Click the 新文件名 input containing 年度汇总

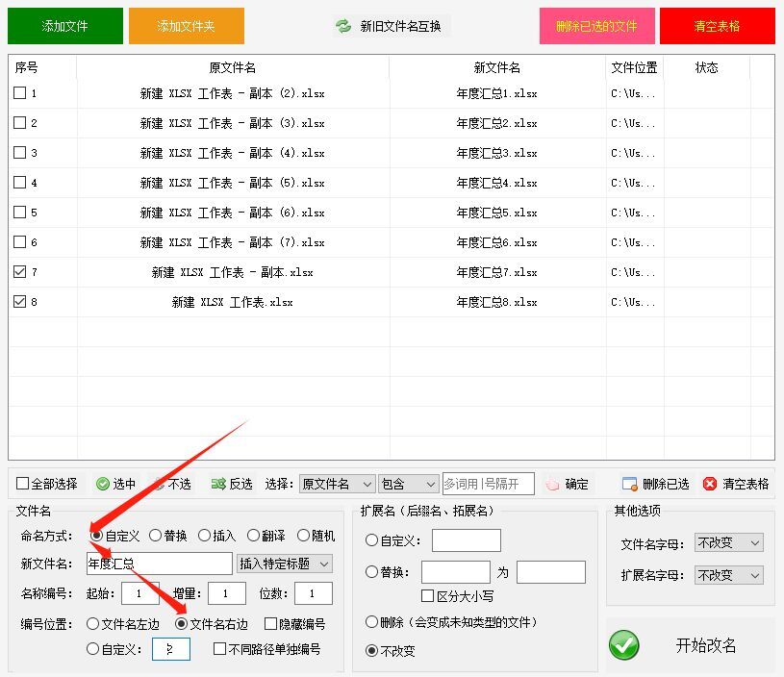[x=160, y=564]
